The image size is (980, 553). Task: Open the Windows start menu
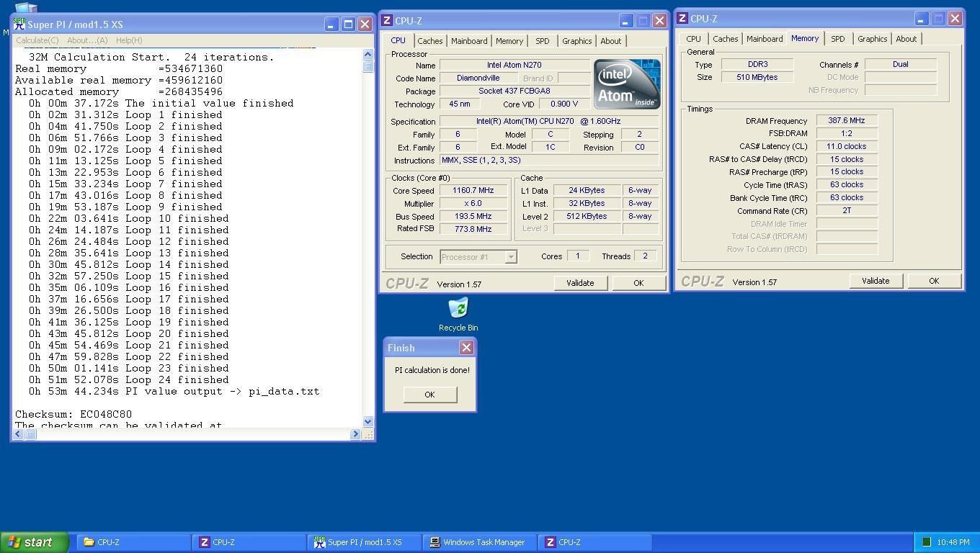[x=34, y=542]
